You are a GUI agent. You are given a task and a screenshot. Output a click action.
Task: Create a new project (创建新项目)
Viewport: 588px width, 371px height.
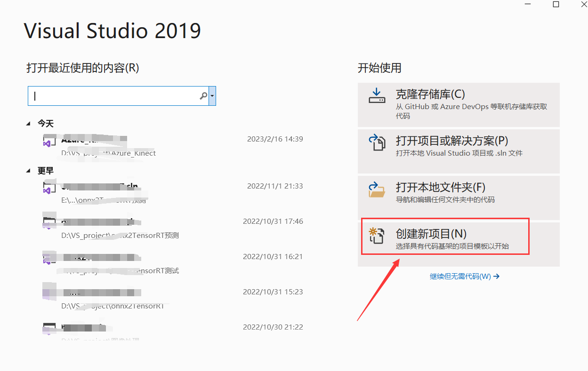click(x=459, y=245)
